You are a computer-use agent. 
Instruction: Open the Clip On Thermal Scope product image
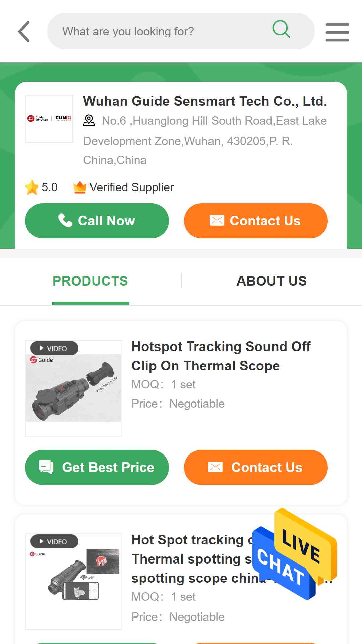pyautogui.click(x=73, y=388)
